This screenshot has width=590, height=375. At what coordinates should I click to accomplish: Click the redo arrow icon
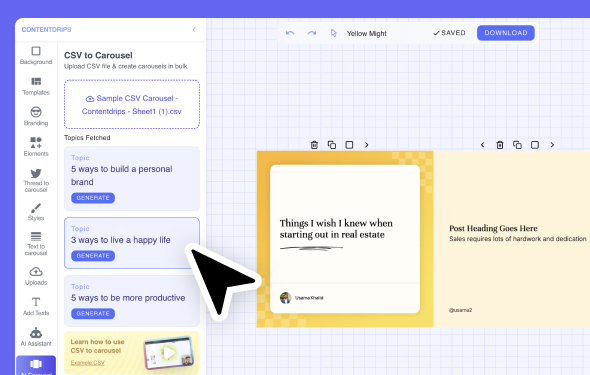[312, 33]
